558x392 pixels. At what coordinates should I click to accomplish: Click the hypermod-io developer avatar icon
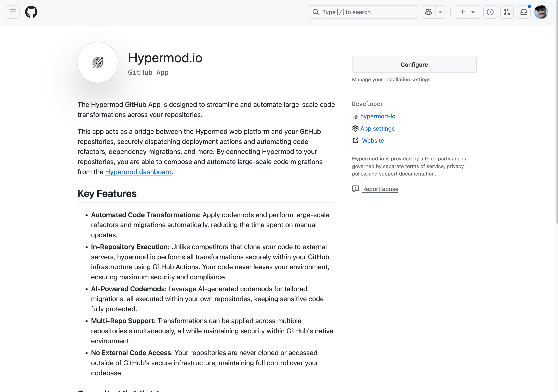[355, 117]
